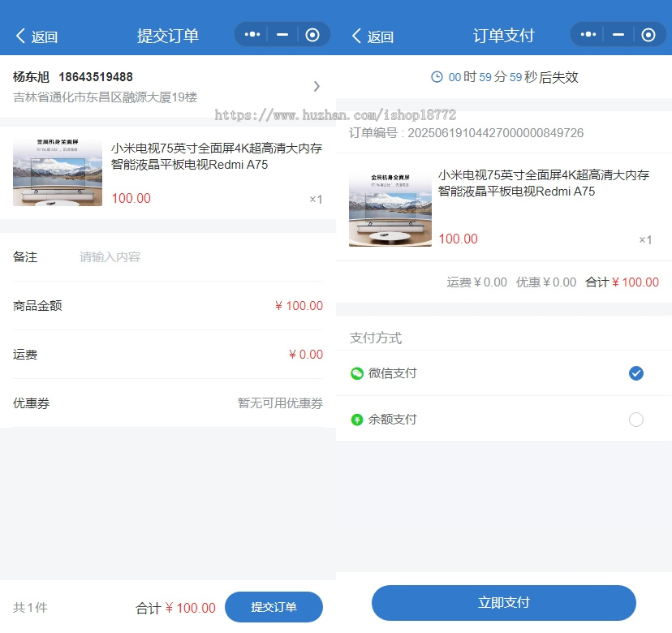672x633 pixels.
Task: Click bottom 合计 ¥100.00 on 提交订单
Action: pyautogui.click(x=176, y=608)
